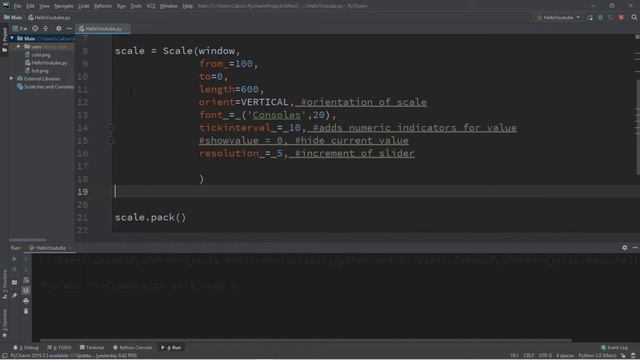Open the Help menu
Screen dimensions: 640x360
tap(187, 6)
